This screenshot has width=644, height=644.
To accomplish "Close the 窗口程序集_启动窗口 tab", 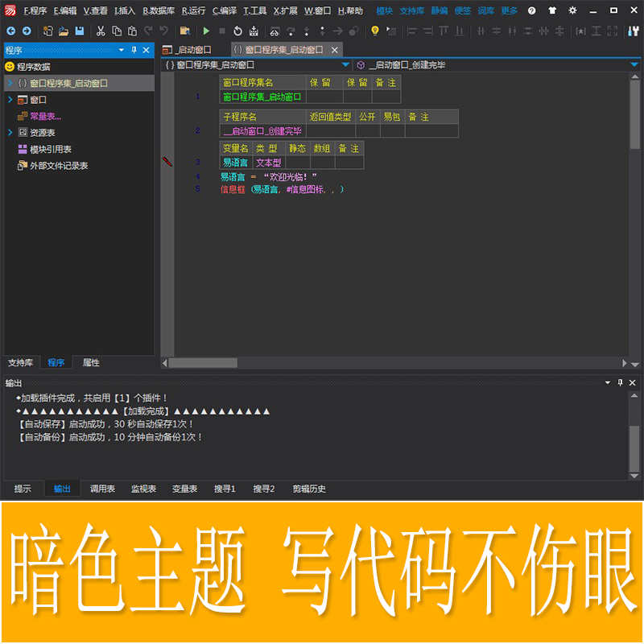I will click(335, 50).
